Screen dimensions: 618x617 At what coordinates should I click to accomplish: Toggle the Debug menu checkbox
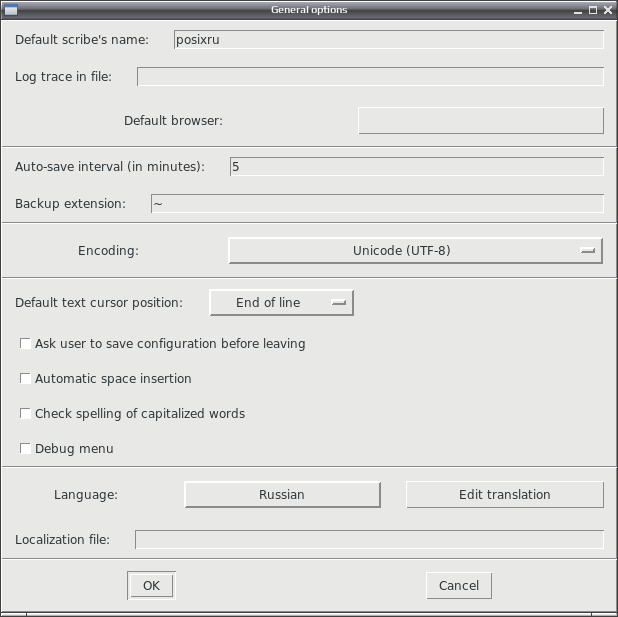[x=25, y=448]
